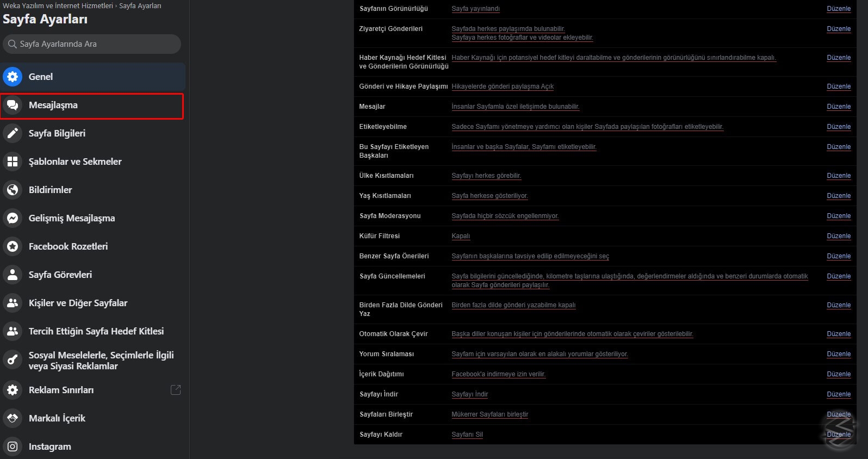Screen dimensions: 868x459
Task: Click the Genel gear icon
Action: click(x=13, y=77)
